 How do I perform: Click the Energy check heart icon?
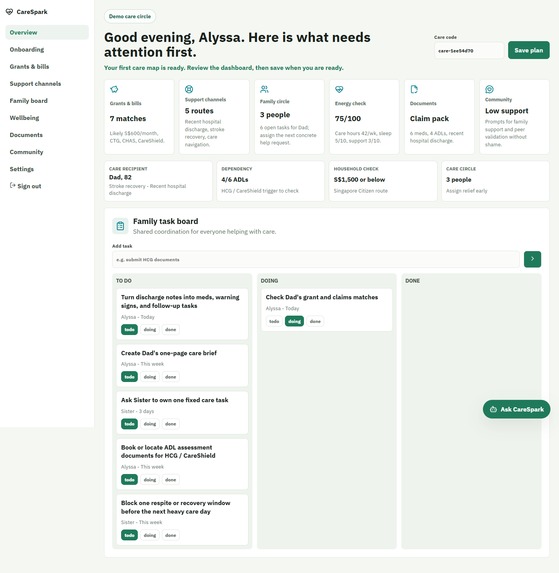[x=339, y=89]
